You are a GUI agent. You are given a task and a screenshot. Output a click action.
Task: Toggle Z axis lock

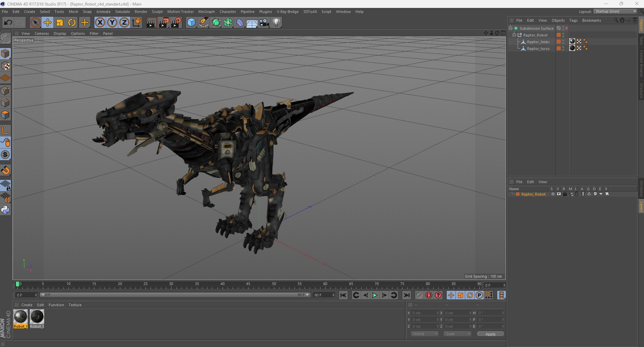(124, 22)
